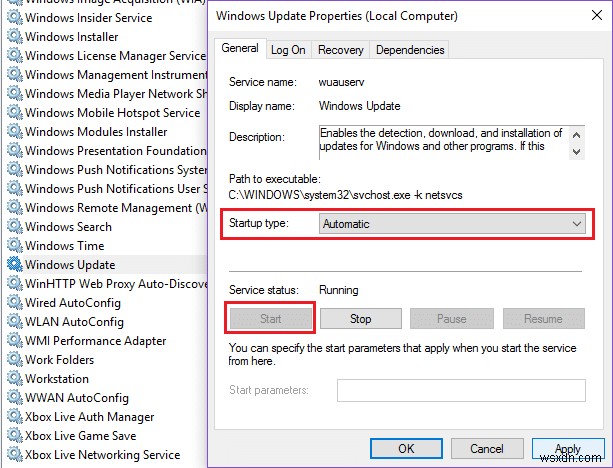Click the OK button
The image size is (613, 468).
[x=406, y=449]
